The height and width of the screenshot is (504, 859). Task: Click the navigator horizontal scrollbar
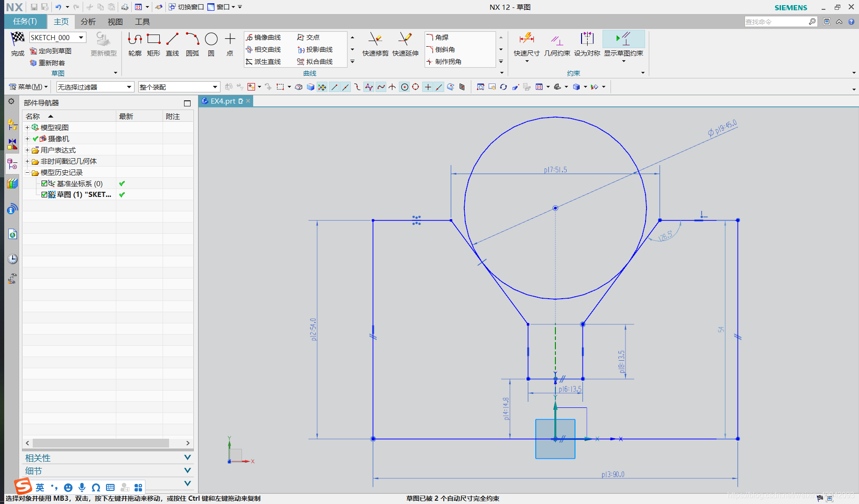tap(101, 443)
